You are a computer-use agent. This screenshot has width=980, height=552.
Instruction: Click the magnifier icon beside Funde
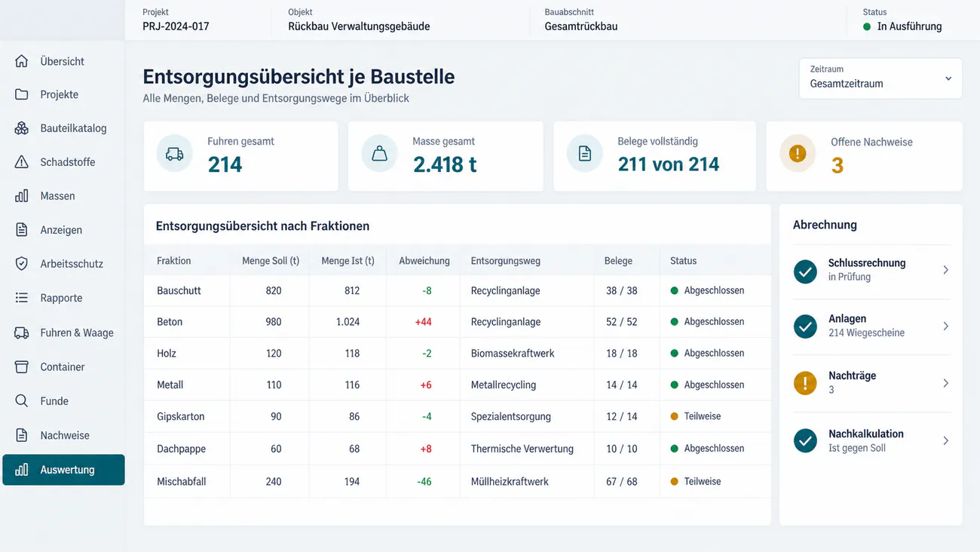[22, 401]
